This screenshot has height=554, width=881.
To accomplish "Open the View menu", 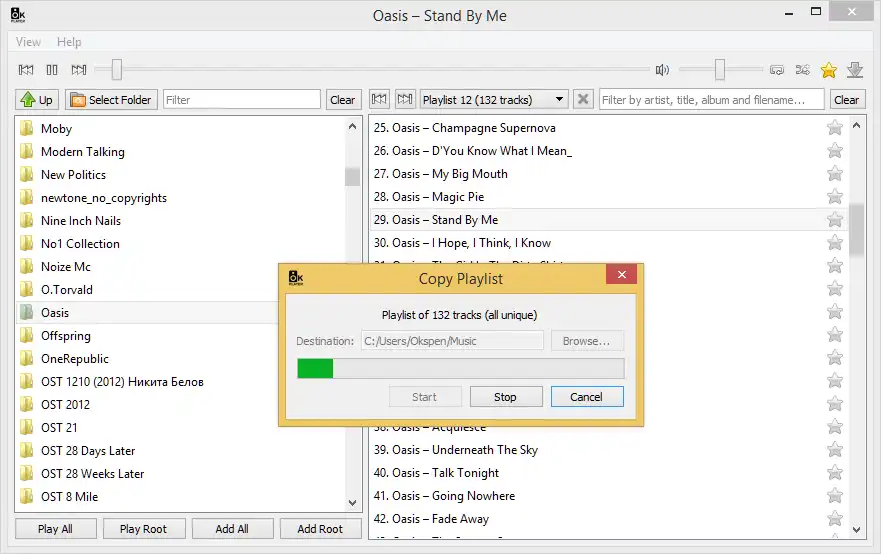I will (28, 42).
